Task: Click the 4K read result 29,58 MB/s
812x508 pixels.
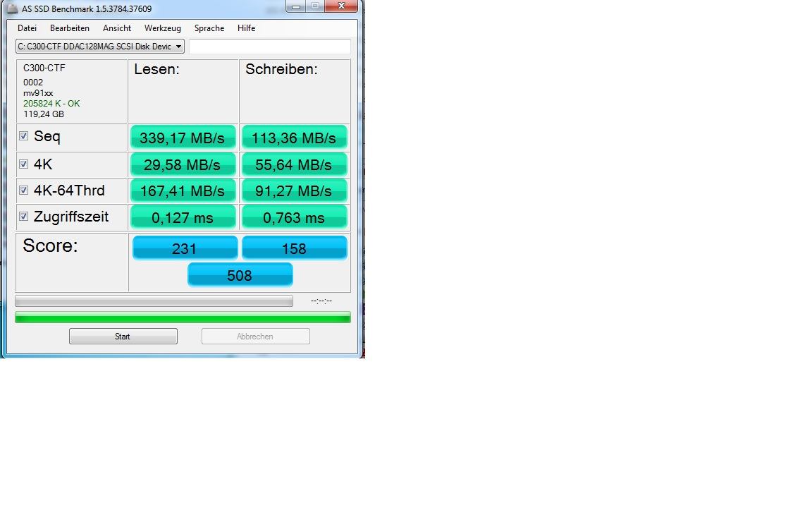Action: point(183,165)
